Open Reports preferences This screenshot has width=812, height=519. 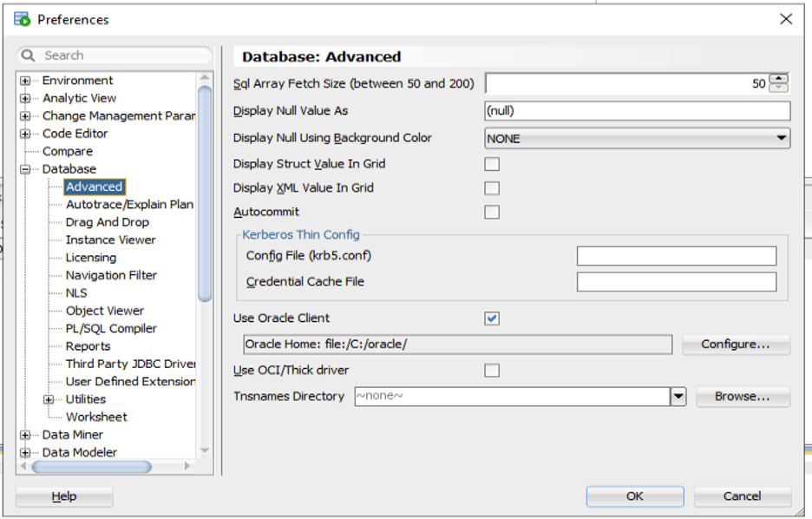point(88,346)
